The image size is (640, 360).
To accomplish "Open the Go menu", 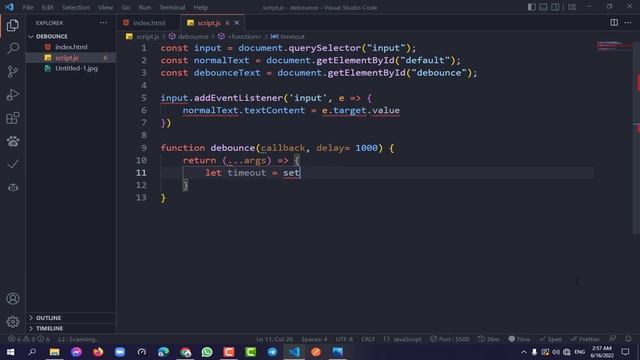I will (x=126, y=7).
